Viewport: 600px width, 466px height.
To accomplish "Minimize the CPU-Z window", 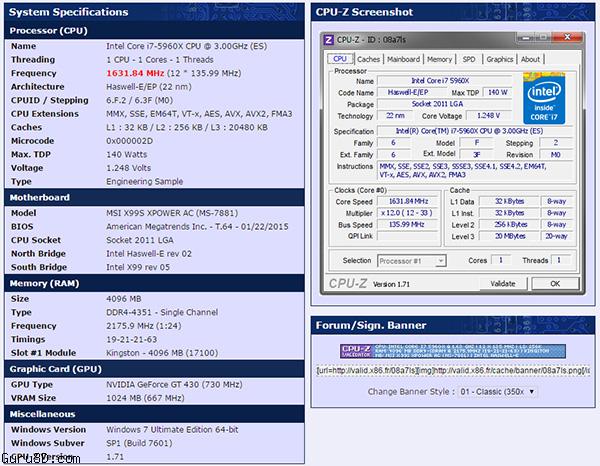I will [x=527, y=37].
